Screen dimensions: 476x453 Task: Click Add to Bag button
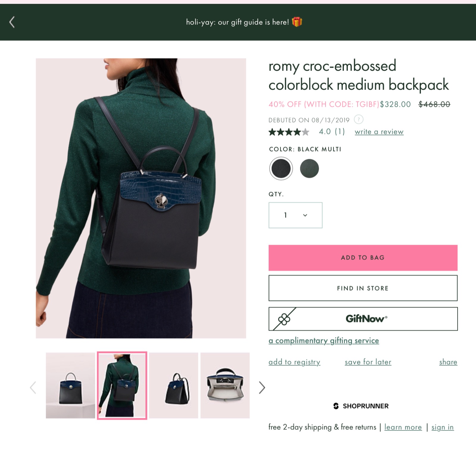click(363, 258)
